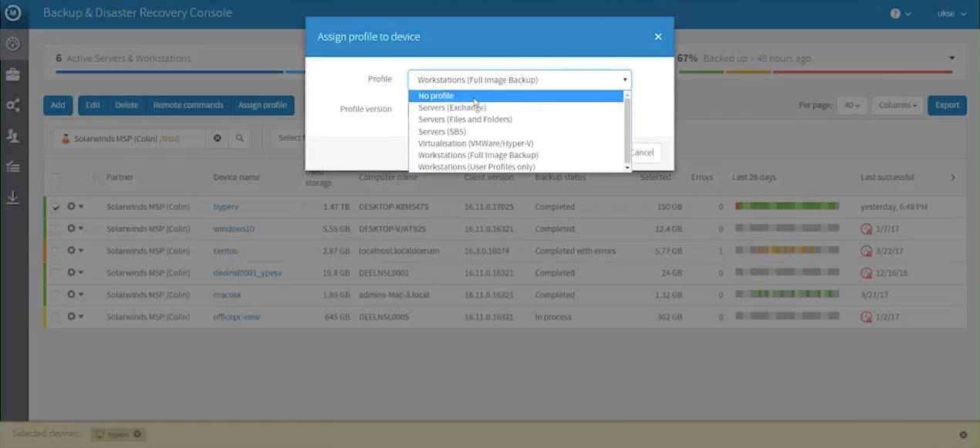Choose Virtualisation (VMware/Hyper-V) profile option
This screenshot has width=980, height=448.
click(475, 143)
